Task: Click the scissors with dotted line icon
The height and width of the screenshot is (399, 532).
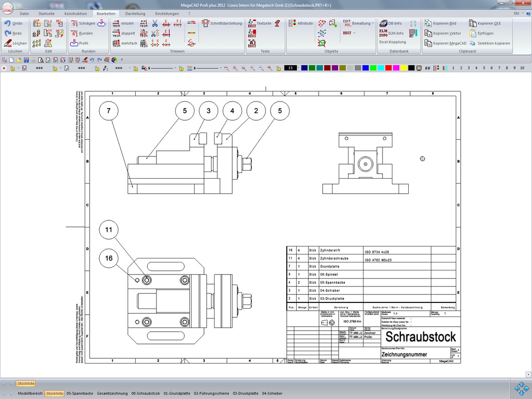Action: 155,33
